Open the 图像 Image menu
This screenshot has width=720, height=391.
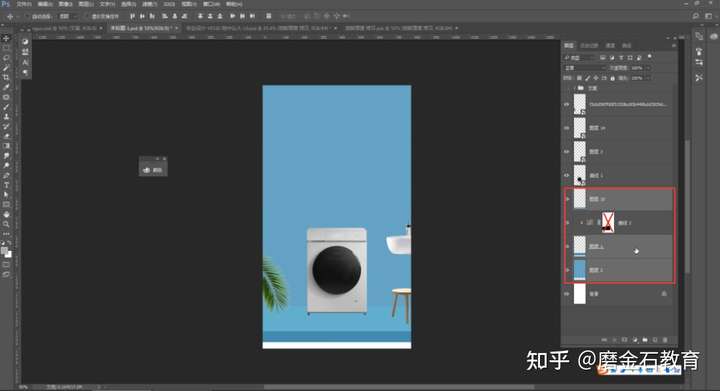point(65,4)
